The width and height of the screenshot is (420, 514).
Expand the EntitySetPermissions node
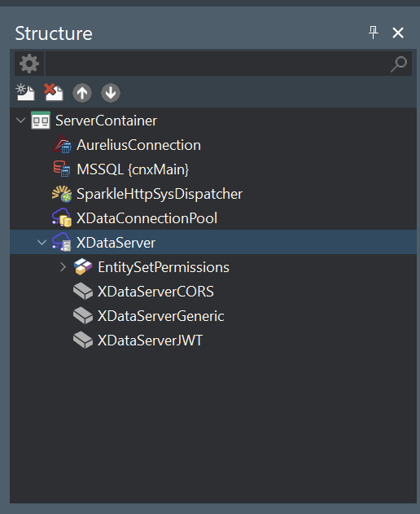pyautogui.click(x=63, y=267)
